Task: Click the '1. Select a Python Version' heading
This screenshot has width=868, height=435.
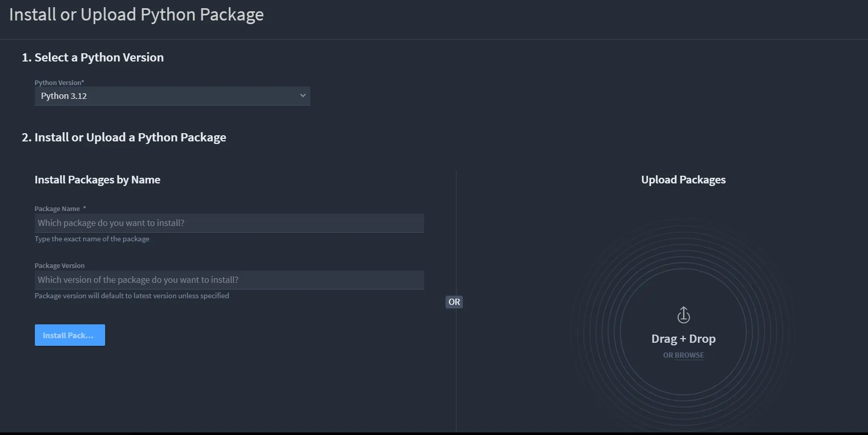Action: pyautogui.click(x=93, y=57)
